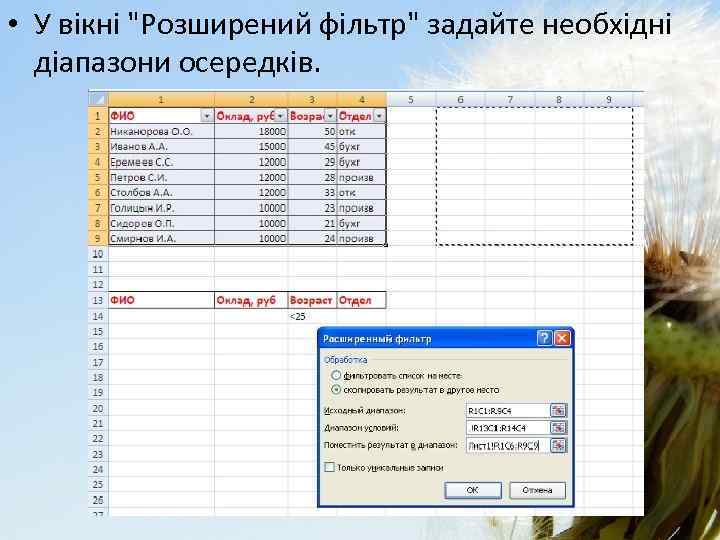The image size is (720, 540).
Task: Click the range picker for Поместить результат в диапазон
Action: point(558,445)
